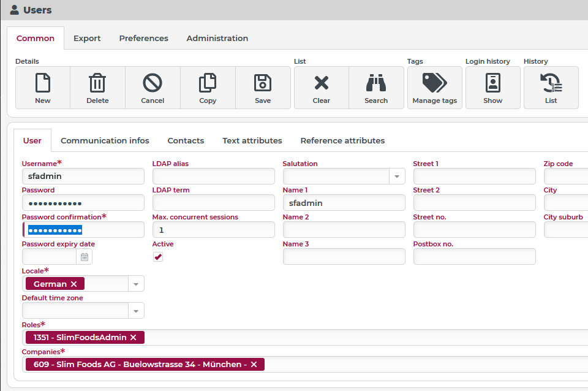Click the City suburb field

click(x=566, y=230)
